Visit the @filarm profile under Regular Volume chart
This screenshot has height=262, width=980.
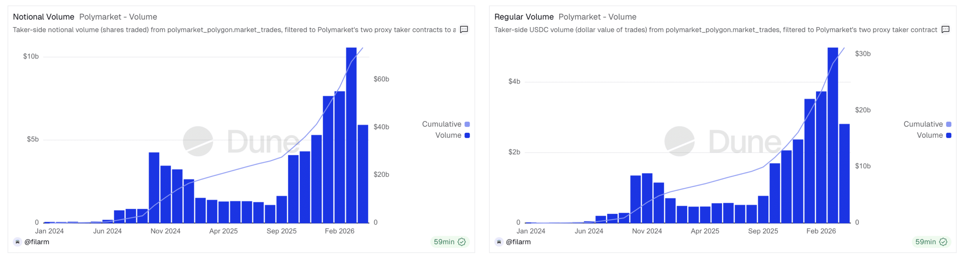point(518,242)
